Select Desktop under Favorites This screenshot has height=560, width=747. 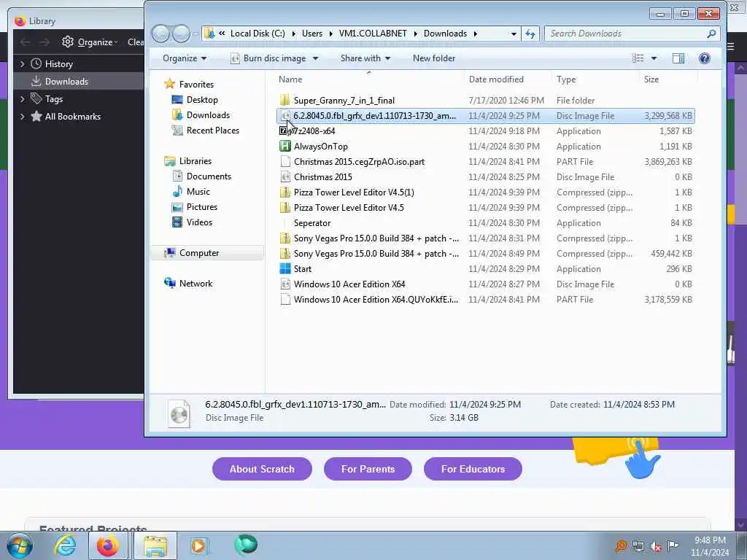pyautogui.click(x=202, y=100)
